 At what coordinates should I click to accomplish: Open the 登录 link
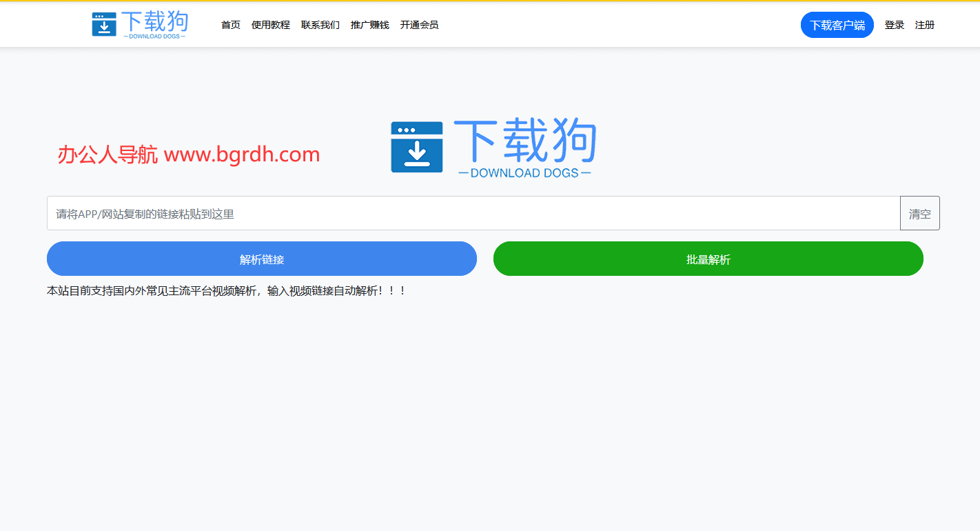point(895,25)
